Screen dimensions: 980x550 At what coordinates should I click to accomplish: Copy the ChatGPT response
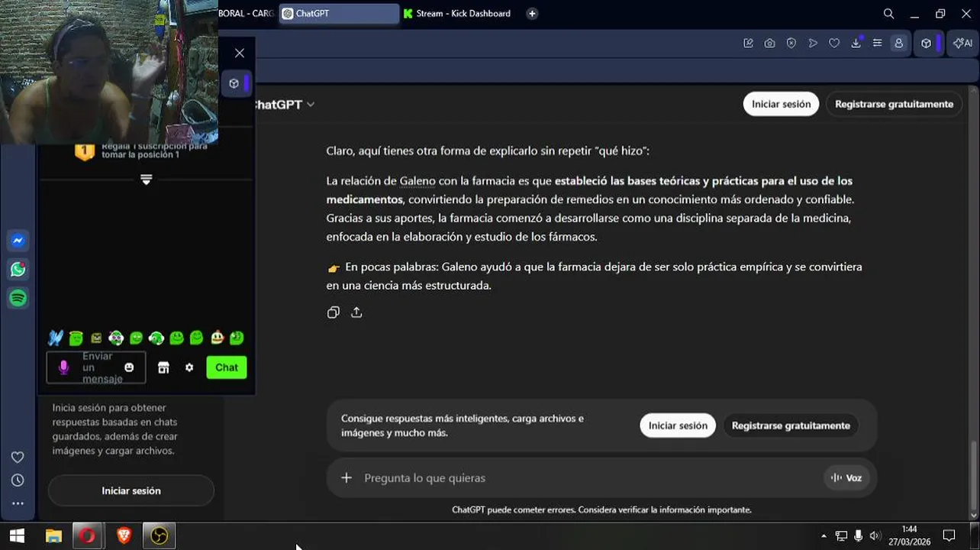click(333, 312)
